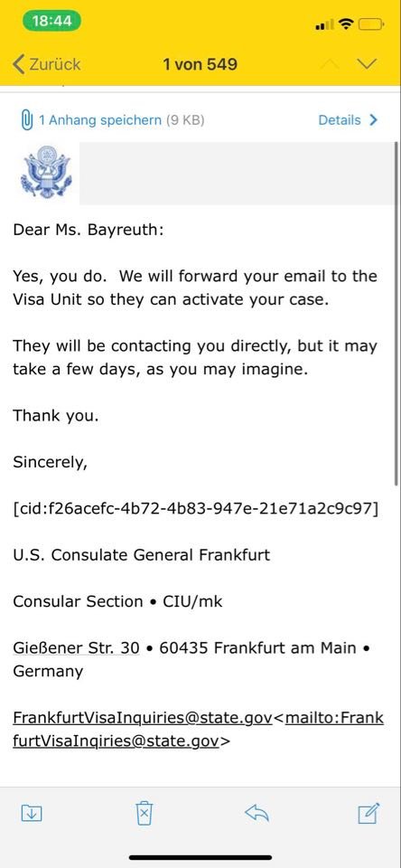The image size is (401, 868).
Task: Tap the battery status icon
Action: click(x=370, y=24)
